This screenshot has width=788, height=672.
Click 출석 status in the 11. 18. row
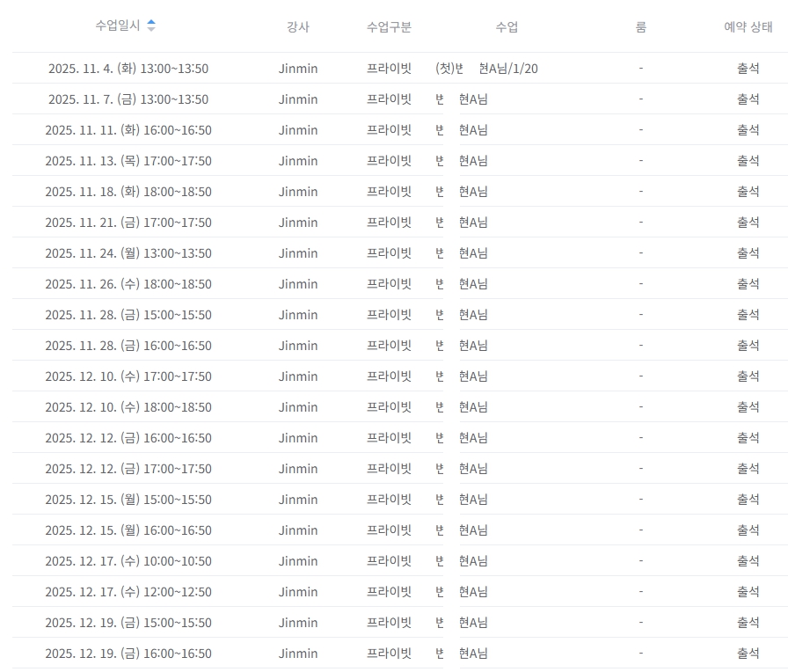tap(748, 192)
